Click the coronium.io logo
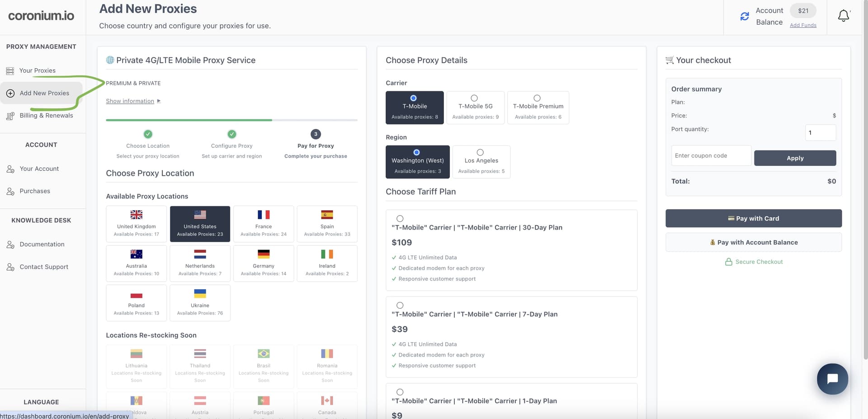Image resolution: width=868 pixels, height=419 pixels. (x=41, y=15)
